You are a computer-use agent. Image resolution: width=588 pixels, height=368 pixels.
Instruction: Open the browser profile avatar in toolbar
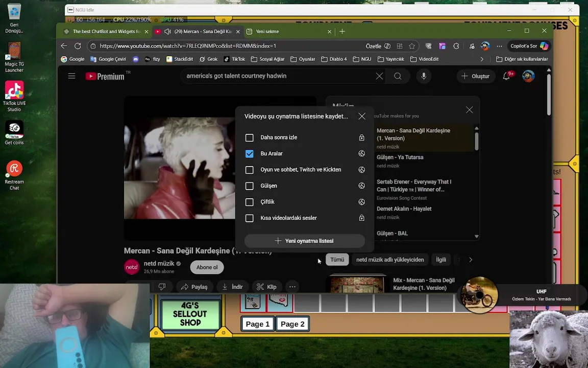tap(485, 46)
